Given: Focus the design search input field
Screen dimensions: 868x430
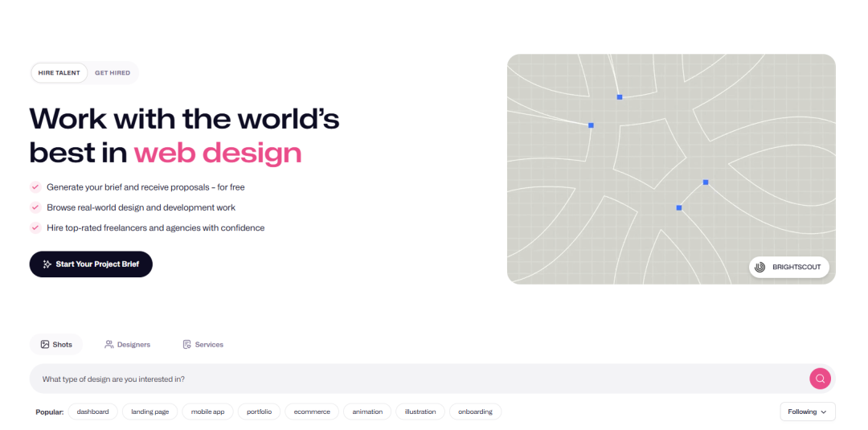Looking at the screenshot, I should pos(432,379).
